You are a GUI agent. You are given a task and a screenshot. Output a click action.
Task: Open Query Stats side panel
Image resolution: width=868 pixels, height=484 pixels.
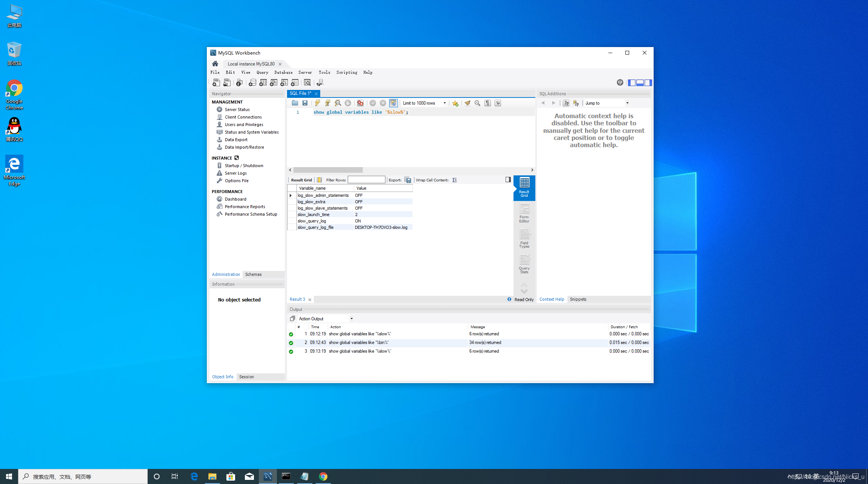coord(524,263)
